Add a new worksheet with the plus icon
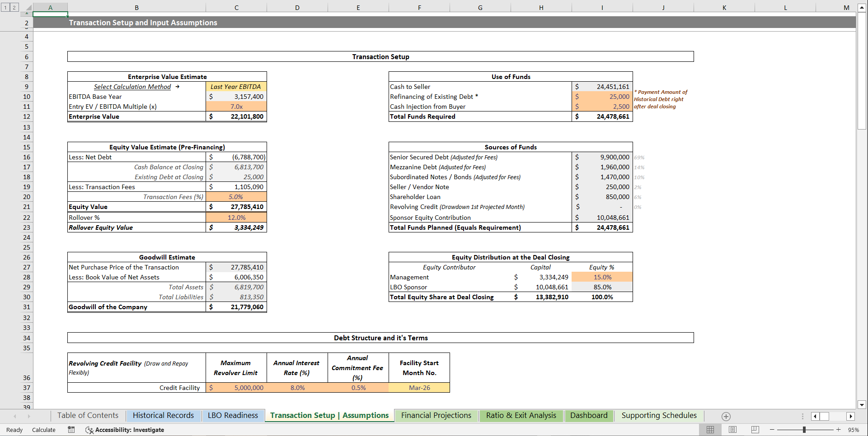This screenshot has width=868, height=436. [x=726, y=416]
